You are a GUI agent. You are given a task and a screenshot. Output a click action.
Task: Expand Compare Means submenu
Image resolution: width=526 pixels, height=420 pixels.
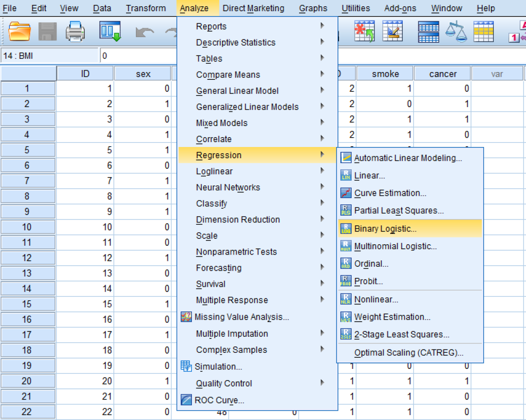pos(257,74)
